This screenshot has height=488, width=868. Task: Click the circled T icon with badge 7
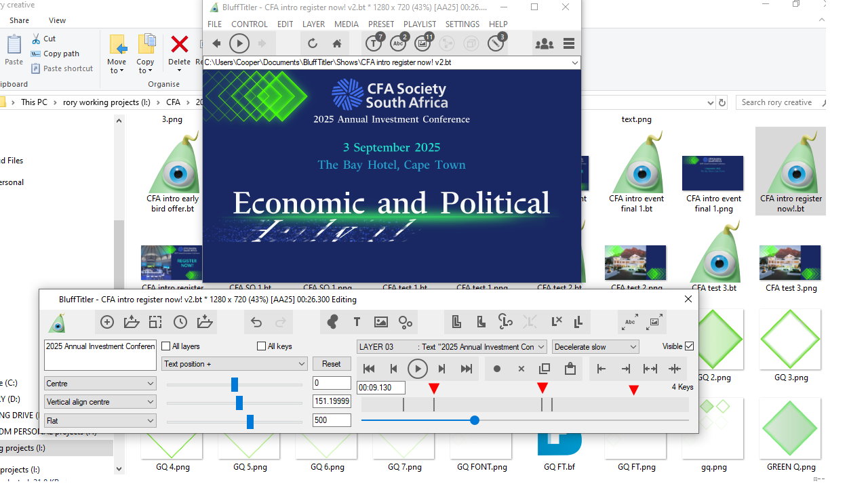[374, 43]
